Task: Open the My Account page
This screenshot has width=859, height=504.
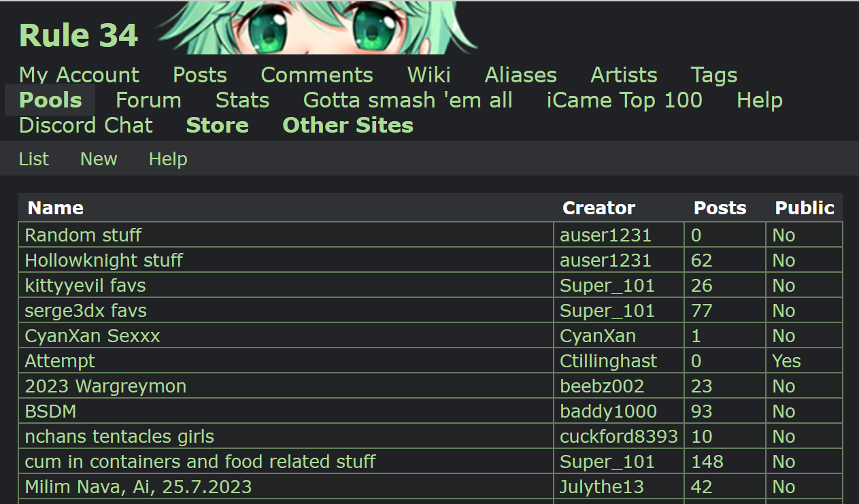Action: [x=79, y=75]
